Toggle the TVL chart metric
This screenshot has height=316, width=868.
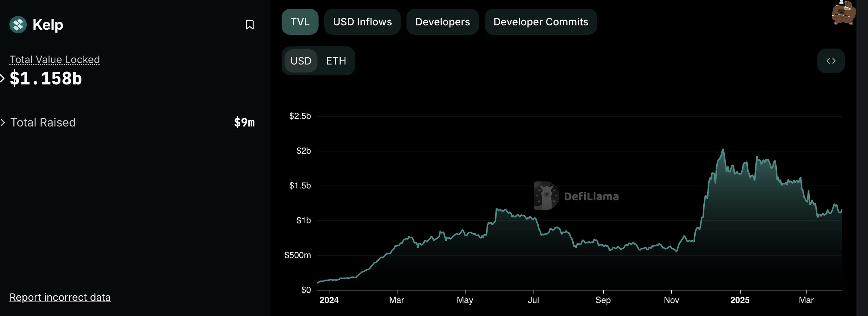tap(300, 22)
